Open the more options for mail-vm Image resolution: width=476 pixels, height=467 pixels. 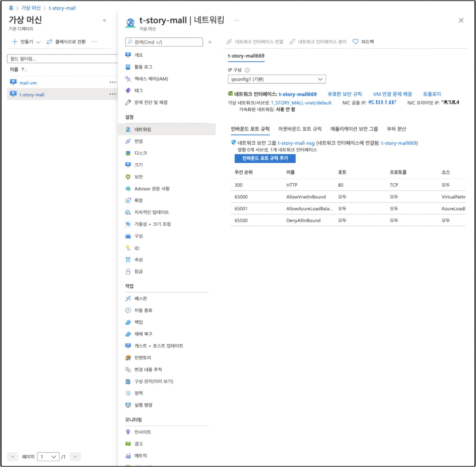coord(113,82)
